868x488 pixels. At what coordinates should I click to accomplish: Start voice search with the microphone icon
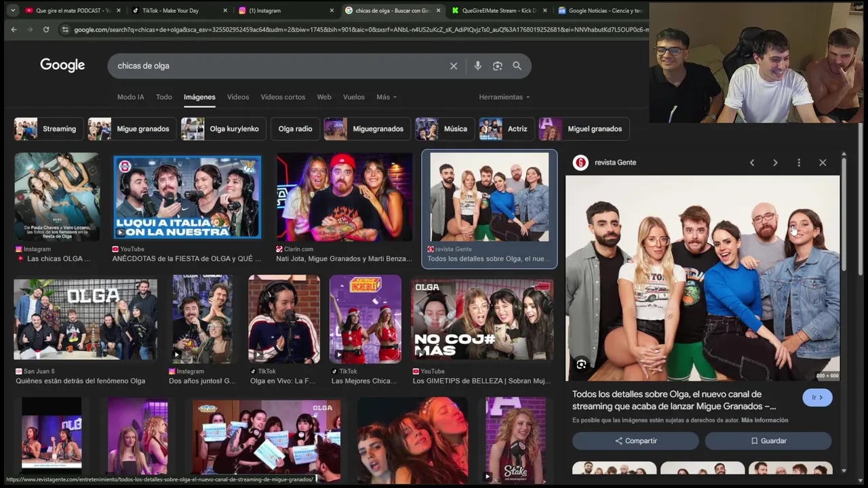click(x=477, y=66)
